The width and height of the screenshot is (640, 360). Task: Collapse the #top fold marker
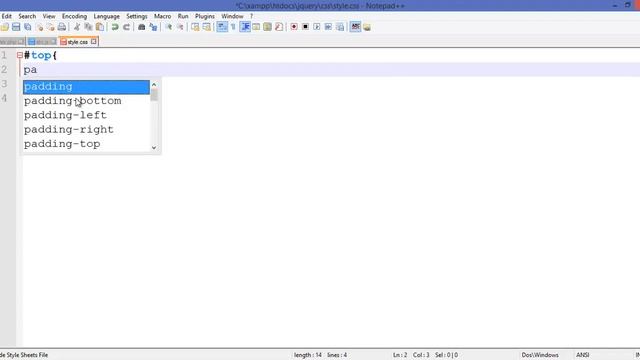pyautogui.click(x=20, y=55)
